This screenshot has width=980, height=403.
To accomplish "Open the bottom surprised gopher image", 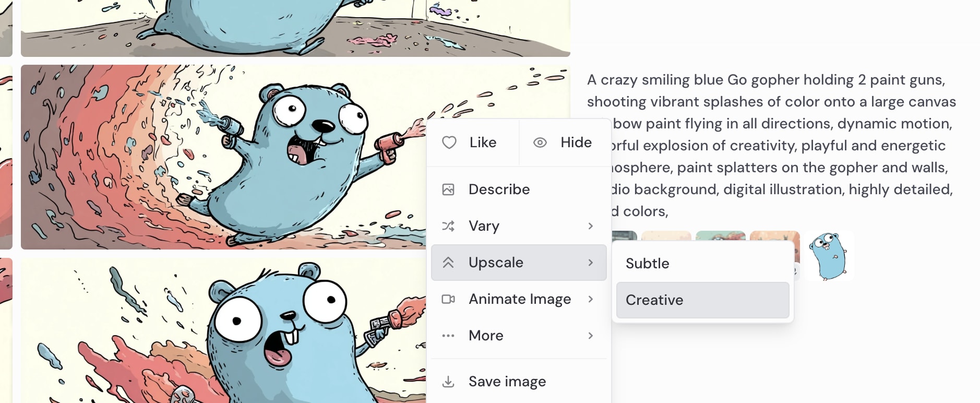I will [x=223, y=330].
